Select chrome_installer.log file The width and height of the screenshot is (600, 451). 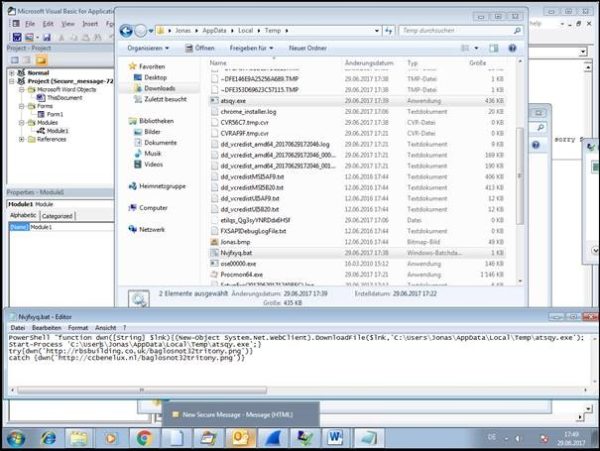pos(248,112)
